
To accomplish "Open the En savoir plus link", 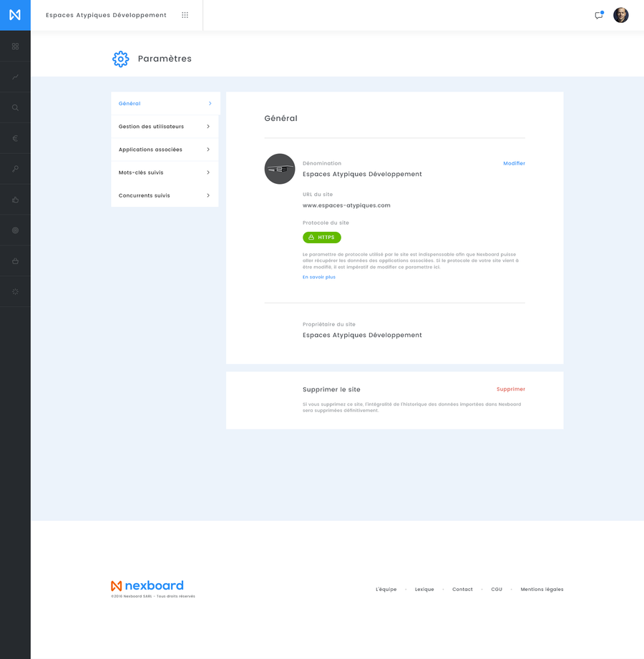I will 318,277.
